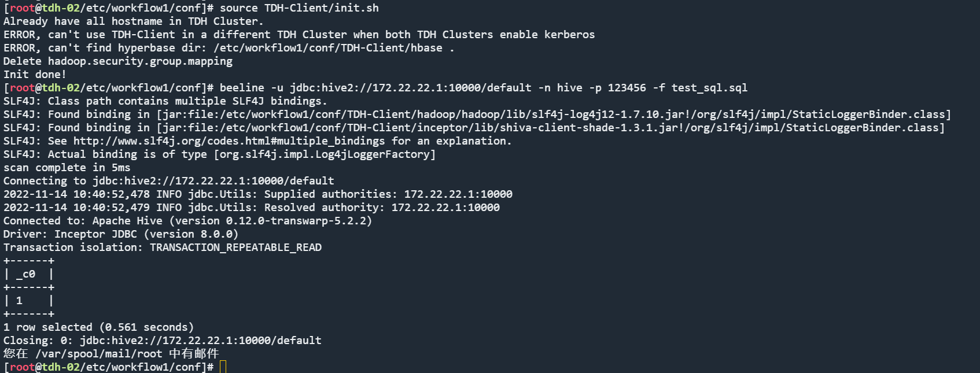The height and width of the screenshot is (373, 980).
Task: Click the "Init done!" output line
Action: (35, 75)
